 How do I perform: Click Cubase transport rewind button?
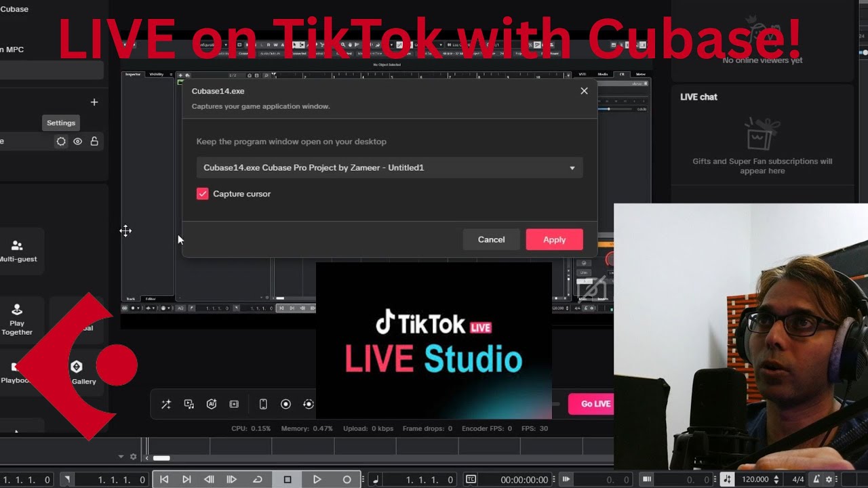pos(209,479)
